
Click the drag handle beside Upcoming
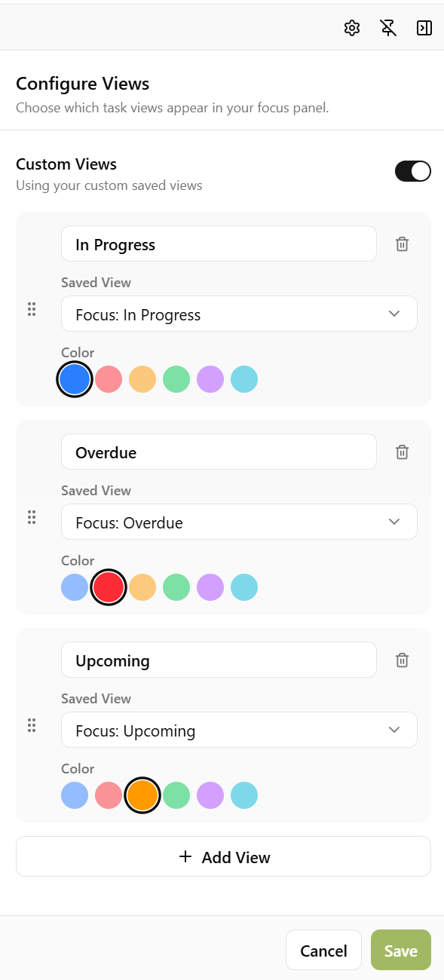(32, 725)
